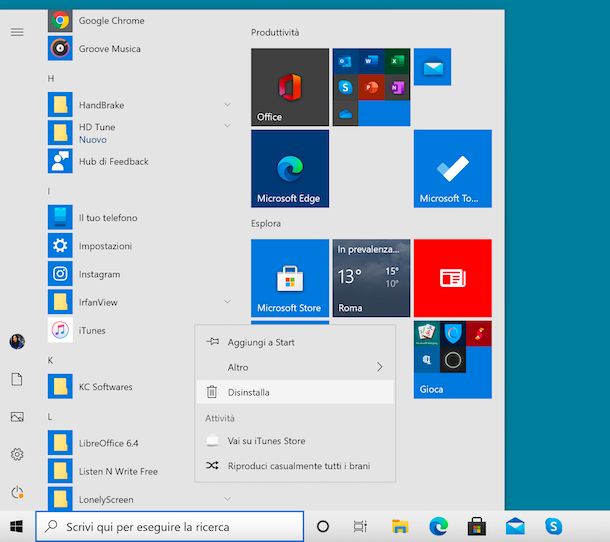Open Pictures from Start sidebar
The height and width of the screenshot is (542, 610).
[x=17, y=417]
